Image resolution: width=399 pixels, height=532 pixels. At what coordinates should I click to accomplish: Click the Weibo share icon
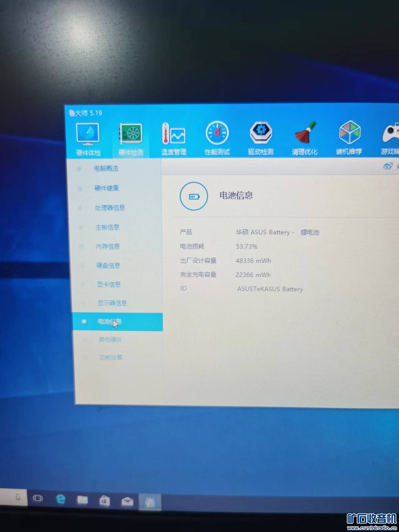[387, 166]
